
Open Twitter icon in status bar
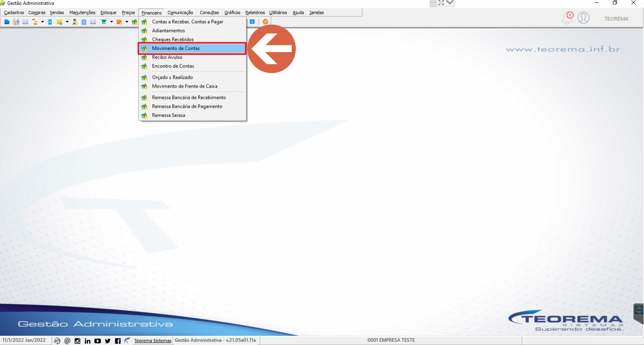[108, 341]
